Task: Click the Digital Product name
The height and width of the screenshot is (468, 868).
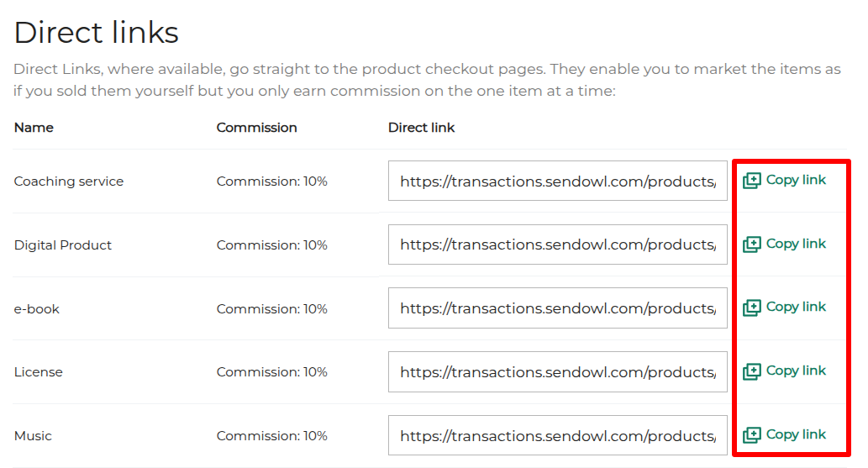Action: tap(63, 245)
